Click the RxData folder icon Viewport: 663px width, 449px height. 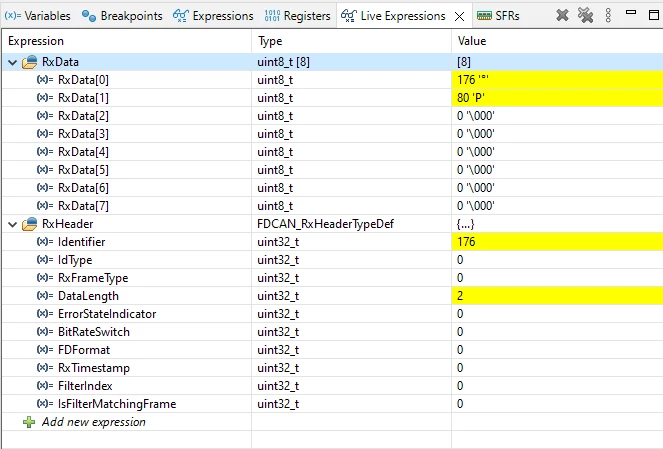30,62
